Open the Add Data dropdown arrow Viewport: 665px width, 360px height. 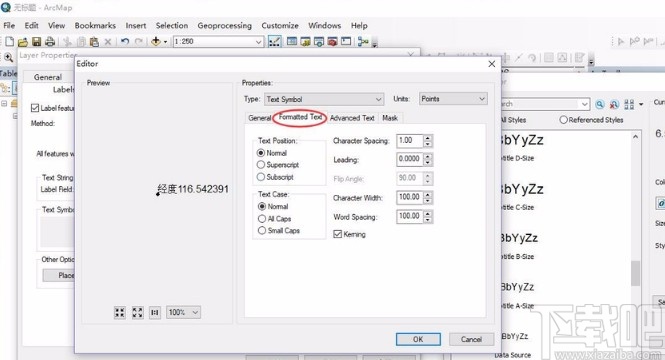click(x=165, y=42)
